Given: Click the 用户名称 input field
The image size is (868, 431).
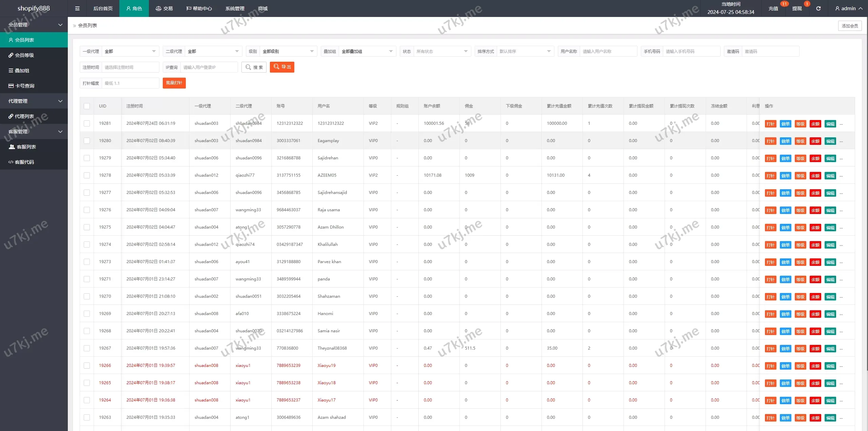Looking at the screenshot, I should pyautogui.click(x=608, y=52).
